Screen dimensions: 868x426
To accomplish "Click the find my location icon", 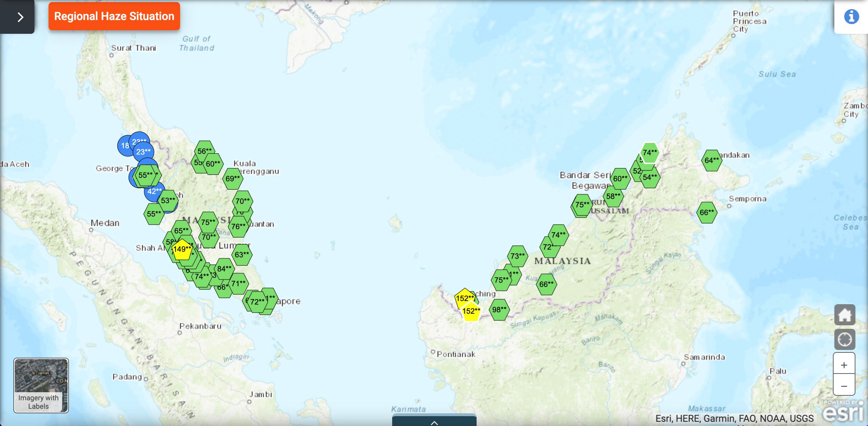I will click(844, 339).
